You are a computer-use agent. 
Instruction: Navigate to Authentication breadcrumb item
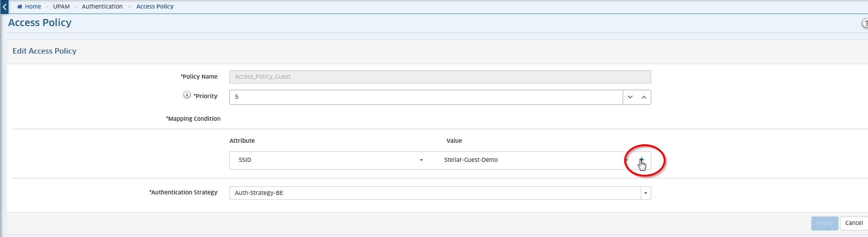click(x=102, y=7)
